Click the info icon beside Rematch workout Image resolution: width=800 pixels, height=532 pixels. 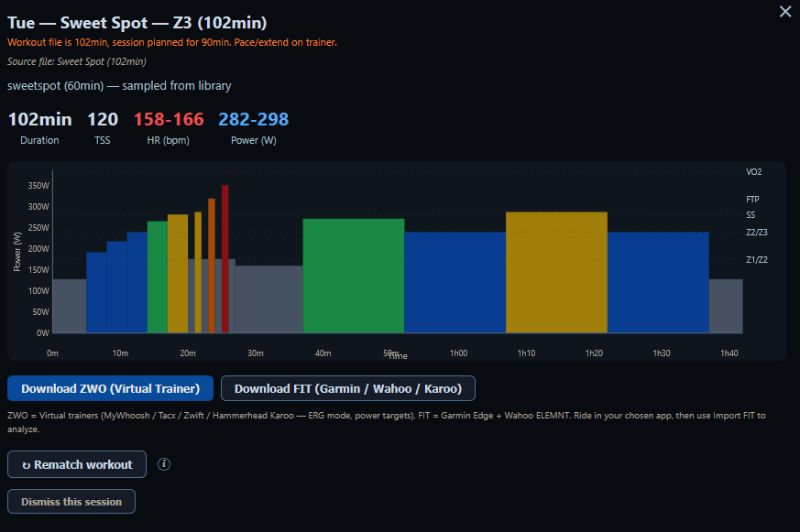(x=164, y=464)
